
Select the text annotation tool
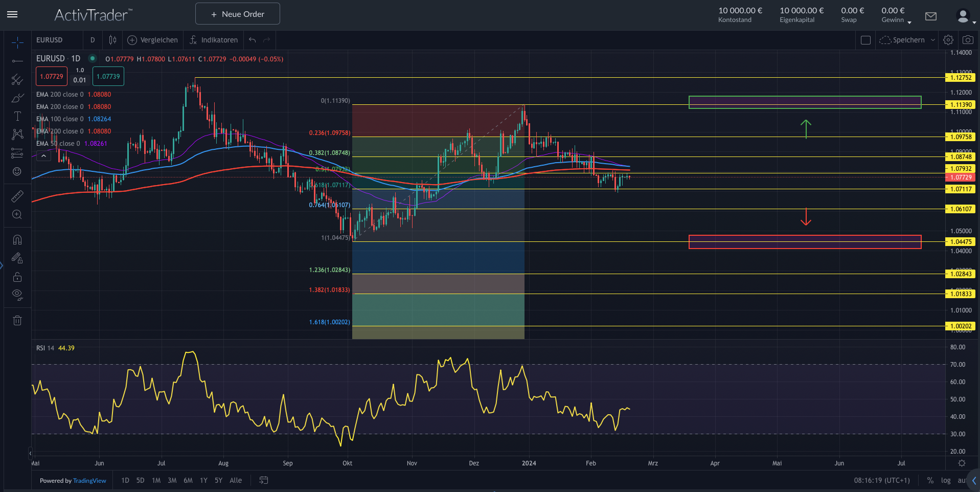click(17, 116)
